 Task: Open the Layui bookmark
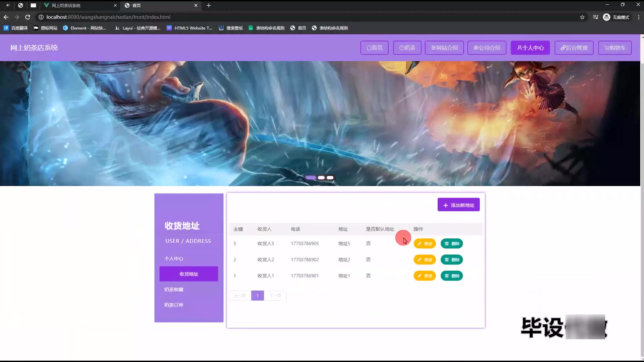click(x=138, y=28)
